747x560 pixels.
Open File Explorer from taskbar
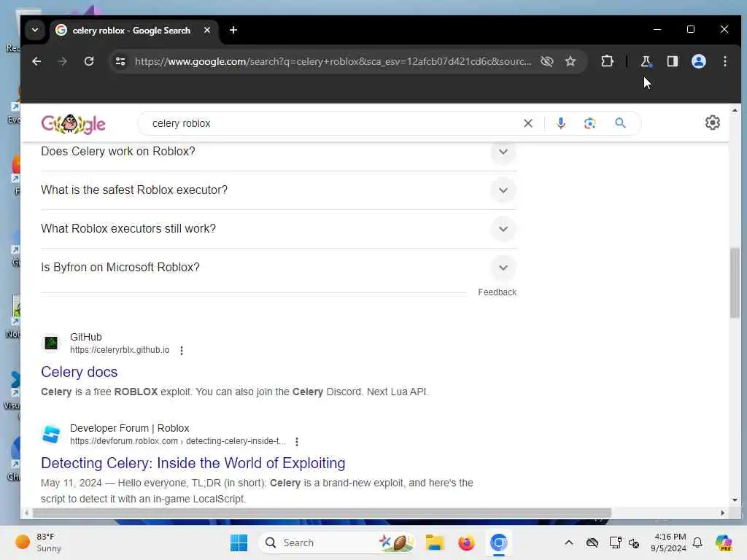point(435,542)
